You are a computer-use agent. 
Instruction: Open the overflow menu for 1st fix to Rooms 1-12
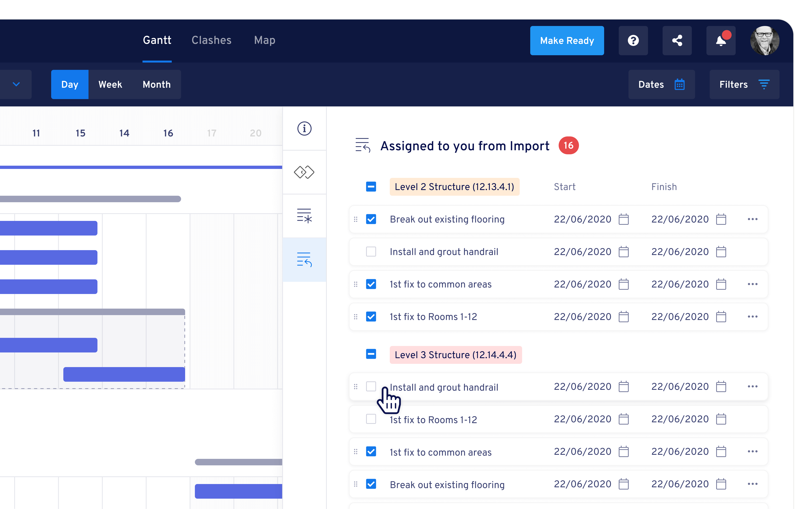753,317
